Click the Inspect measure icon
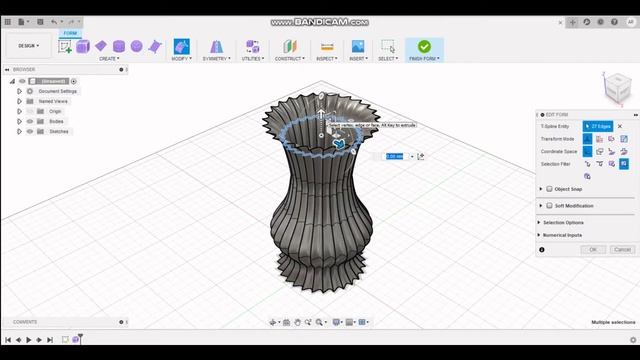This screenshot has width=640, height=360. click(x=327, y=47)
